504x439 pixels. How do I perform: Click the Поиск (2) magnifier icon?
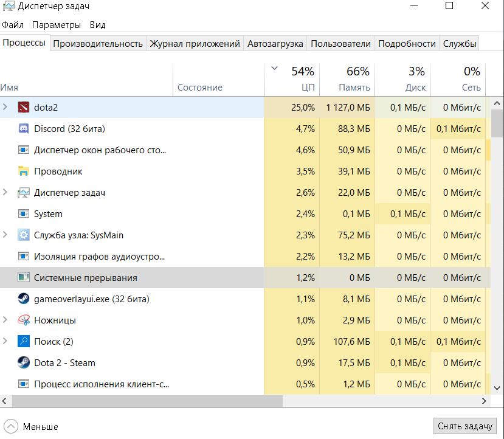24,342
